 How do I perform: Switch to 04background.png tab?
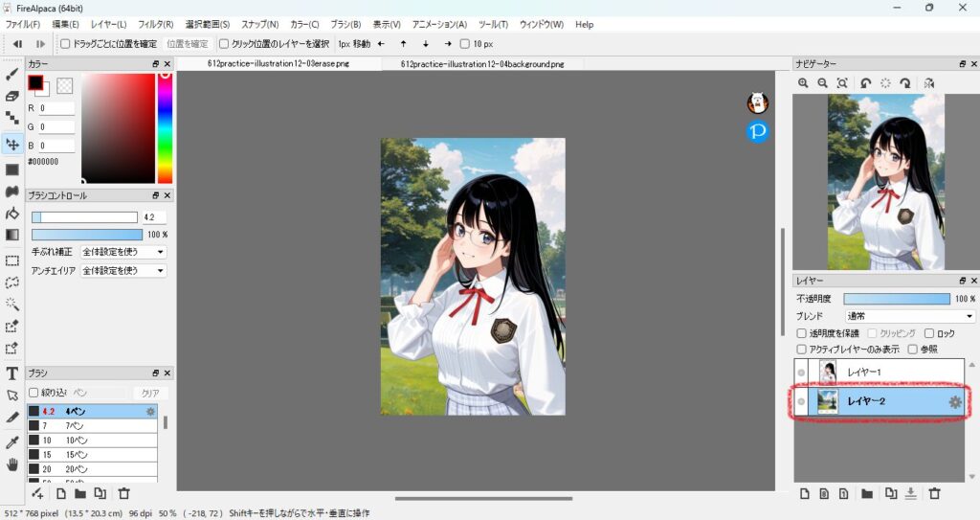pyautogui.click(x=481, y=64)
